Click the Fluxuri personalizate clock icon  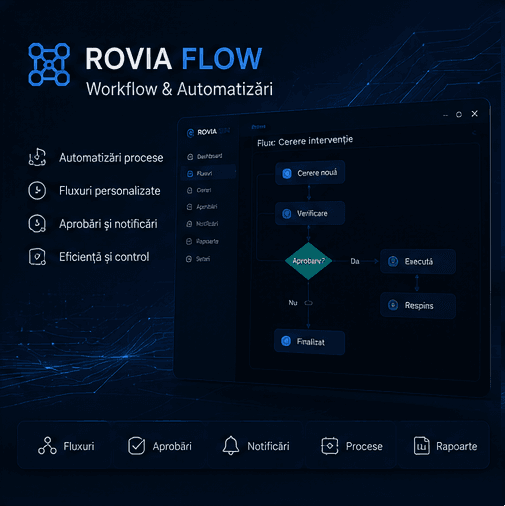(x=37, y=190)
